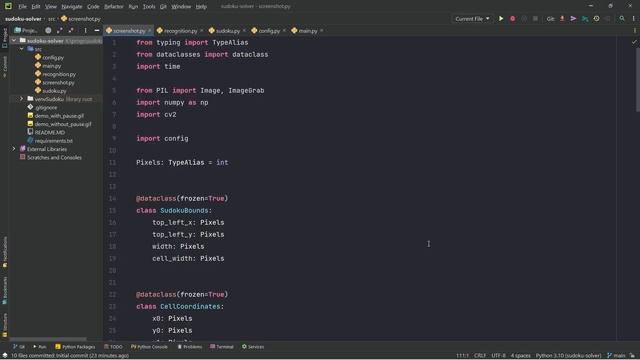
Task: Open the Navigate menu
Action: (x=72, y=7)
